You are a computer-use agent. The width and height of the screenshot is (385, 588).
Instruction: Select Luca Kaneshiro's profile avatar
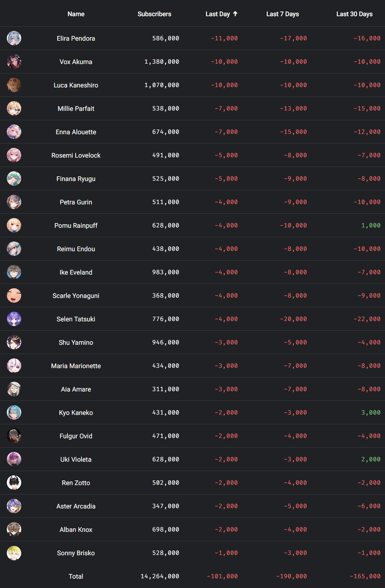coord(14,85)
